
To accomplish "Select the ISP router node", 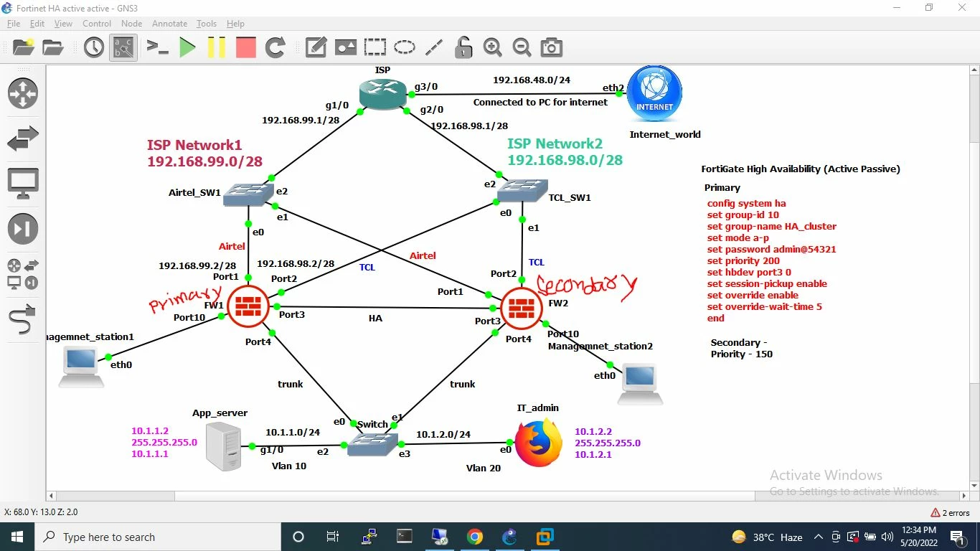I will click(x=383, y=95).
